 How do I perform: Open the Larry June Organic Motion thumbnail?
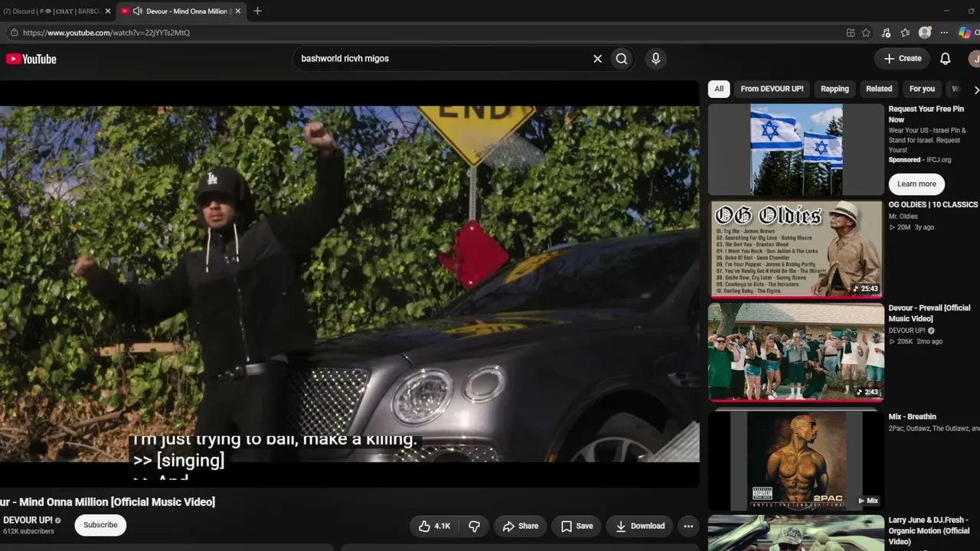pyautogui.click(x=795, y=533)
